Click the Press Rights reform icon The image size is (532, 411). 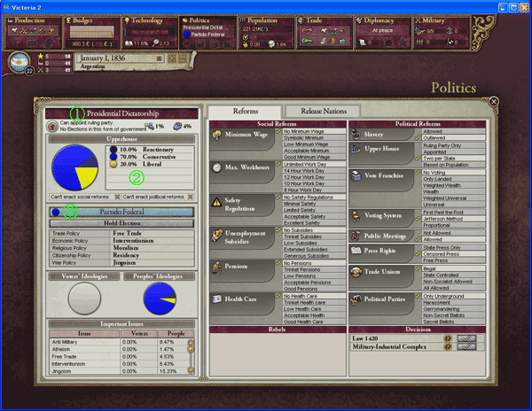[359, 251]
